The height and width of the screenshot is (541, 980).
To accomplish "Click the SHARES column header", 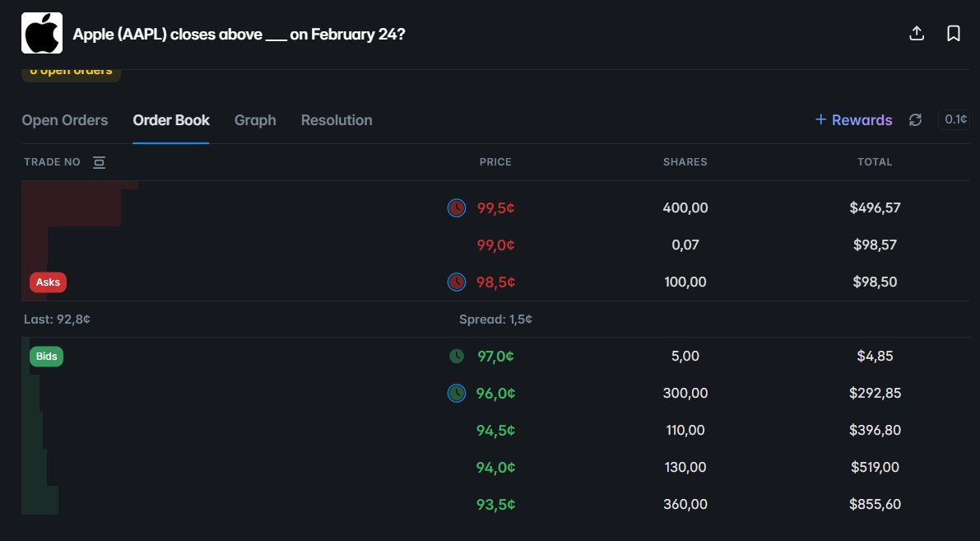I will 685,162.
